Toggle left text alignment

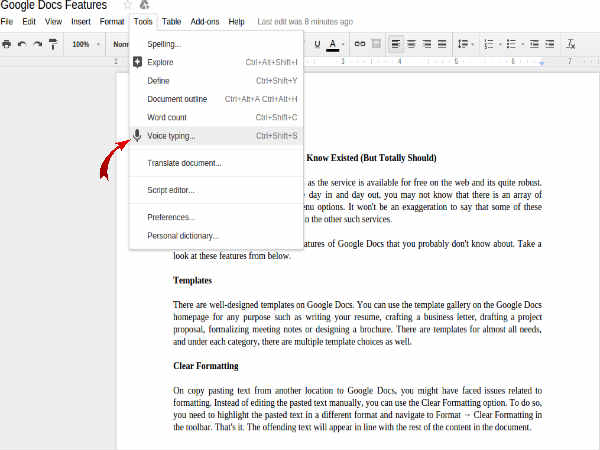[x=397, y=44]
